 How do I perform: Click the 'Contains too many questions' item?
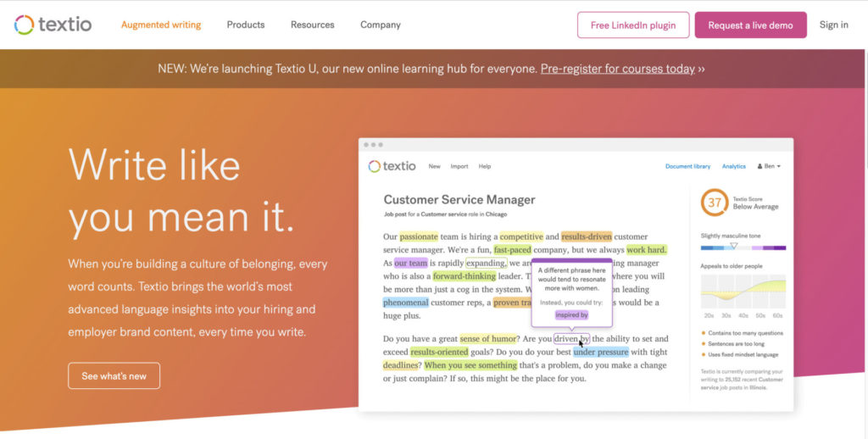743,333
